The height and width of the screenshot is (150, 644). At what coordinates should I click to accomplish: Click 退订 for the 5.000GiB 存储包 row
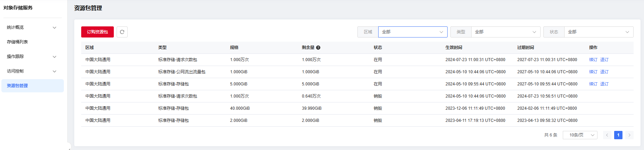pyautogui.click(x=604, y=84)
